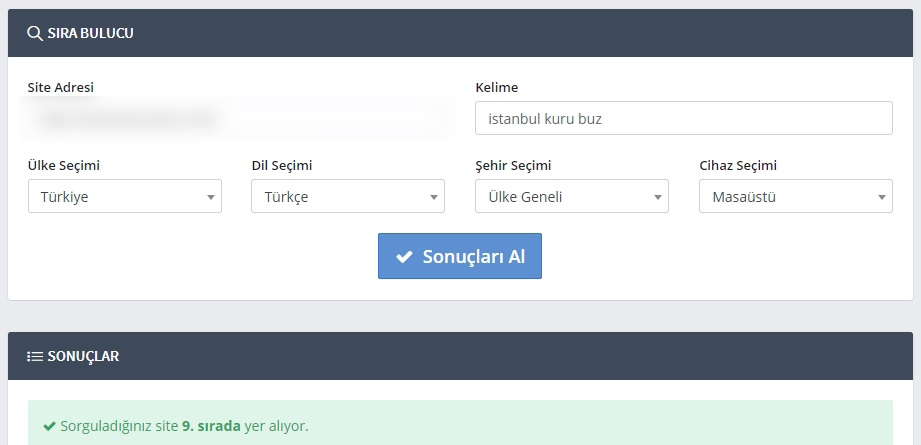Open the Cihaz Seçimi dropdown showing Masaüstü
Screen dimensions: 921x445
click(x=796, y=196)
